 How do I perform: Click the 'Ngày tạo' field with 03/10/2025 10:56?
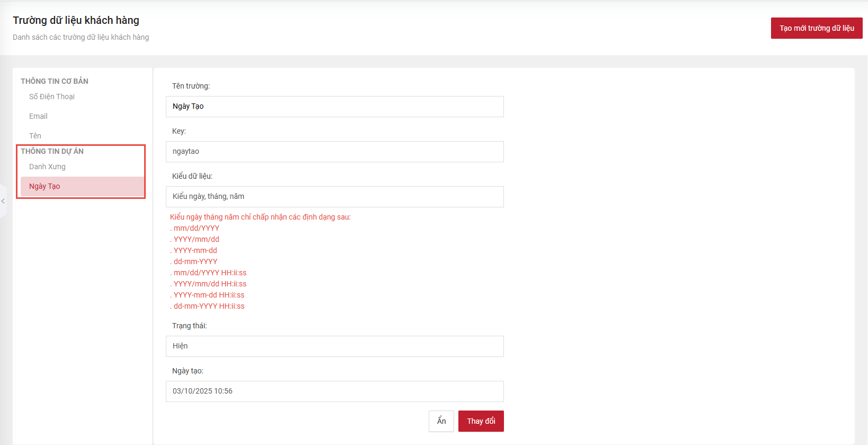pos(334,391)
